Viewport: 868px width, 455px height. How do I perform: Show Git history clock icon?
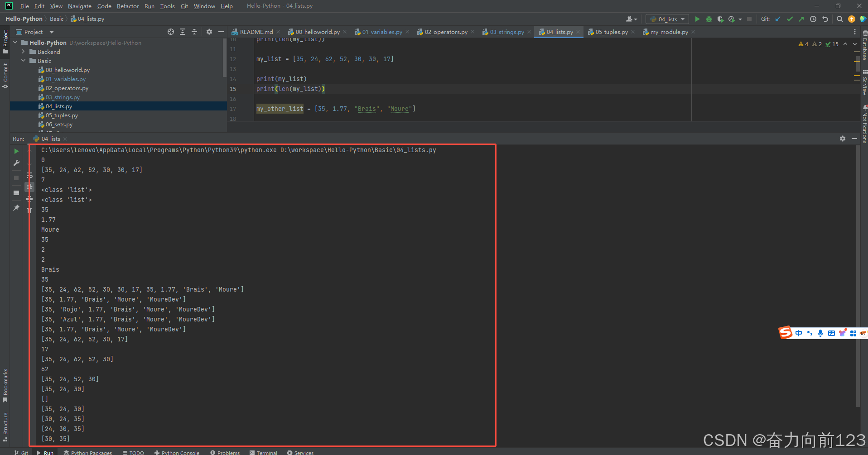click(x=813, y=19)
